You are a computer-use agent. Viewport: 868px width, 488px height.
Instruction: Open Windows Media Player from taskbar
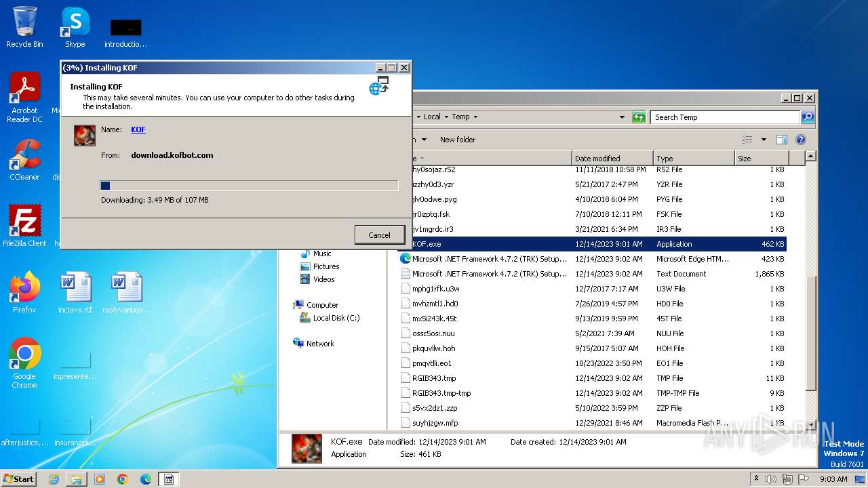click(100, 479)
